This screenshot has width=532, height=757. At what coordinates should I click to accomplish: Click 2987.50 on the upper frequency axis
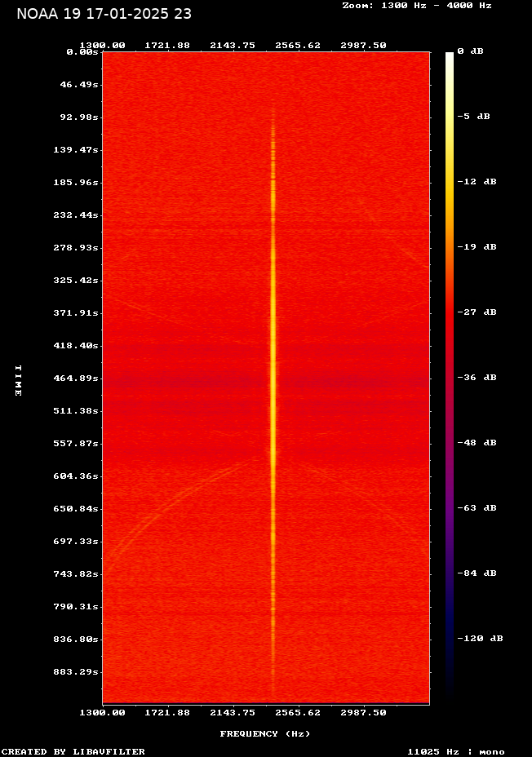364,46
